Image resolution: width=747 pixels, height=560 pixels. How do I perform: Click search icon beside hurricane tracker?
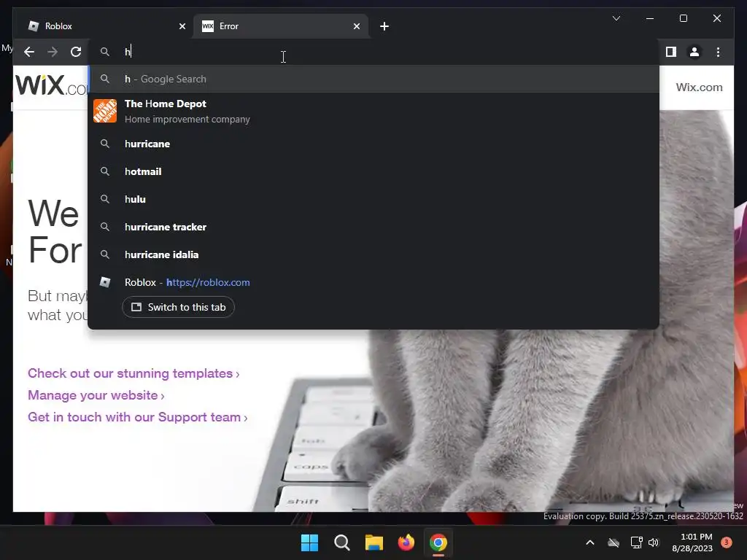(x=105, y=227)
